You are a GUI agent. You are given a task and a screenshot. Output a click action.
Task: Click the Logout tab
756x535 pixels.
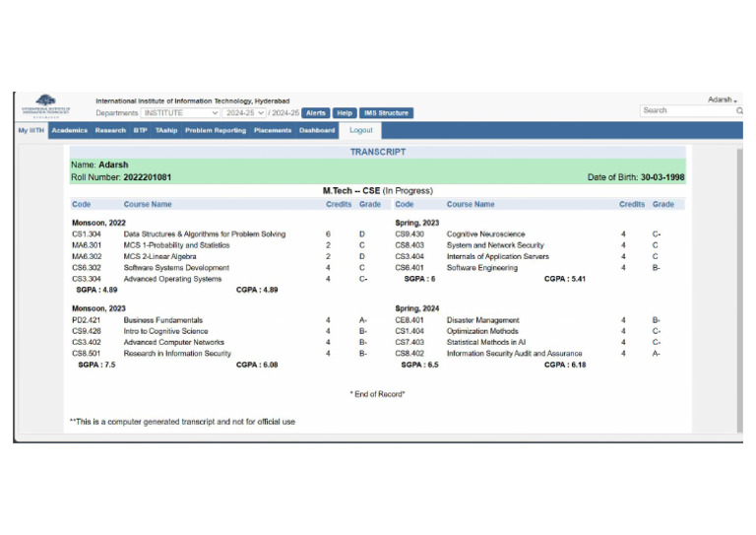(x=361, y=130)
